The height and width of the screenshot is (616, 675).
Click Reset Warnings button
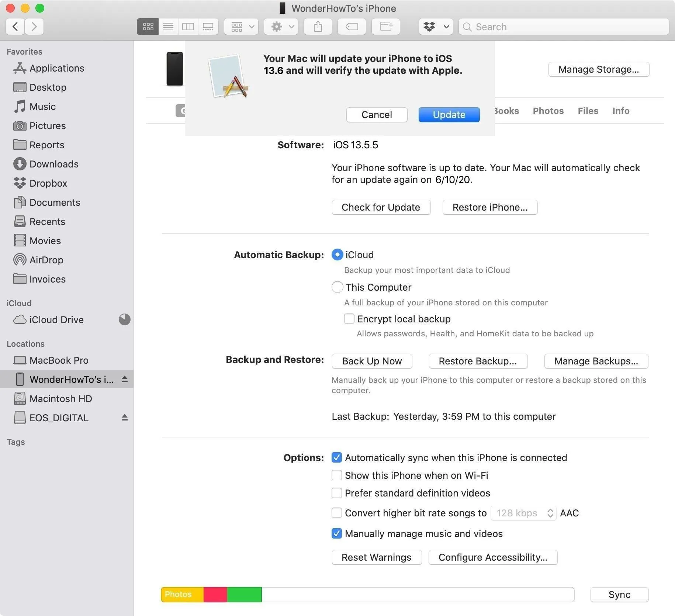pyautogui.click(x=377, y=557)
